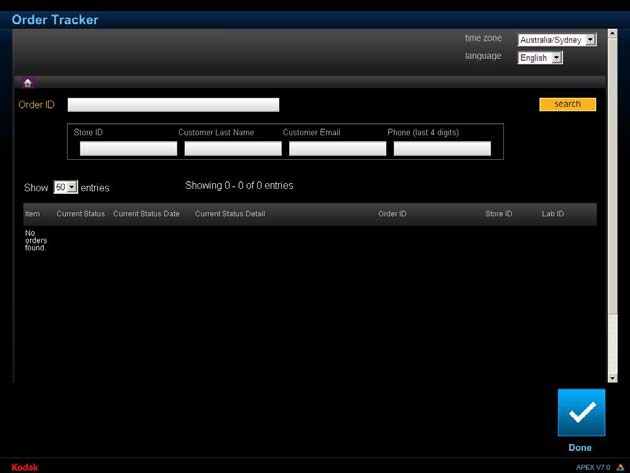The width and height of the screenshot is (630, 473).
Task: Focus the Customer Last Name field
Action: (x=233, y=149)
